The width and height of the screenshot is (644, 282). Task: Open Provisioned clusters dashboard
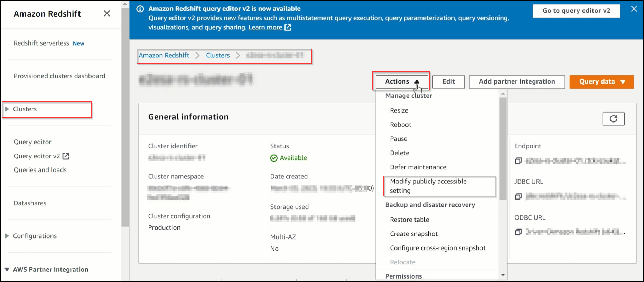59,76
